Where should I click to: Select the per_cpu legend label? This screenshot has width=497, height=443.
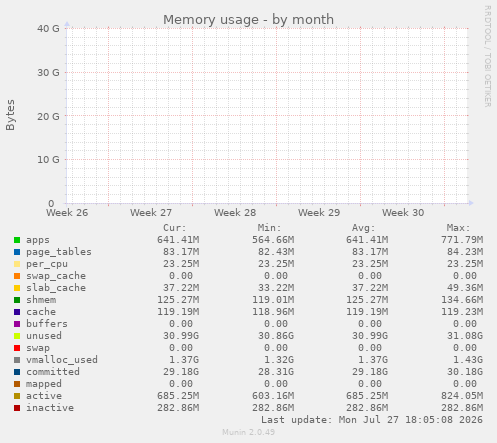pos(47,264)
